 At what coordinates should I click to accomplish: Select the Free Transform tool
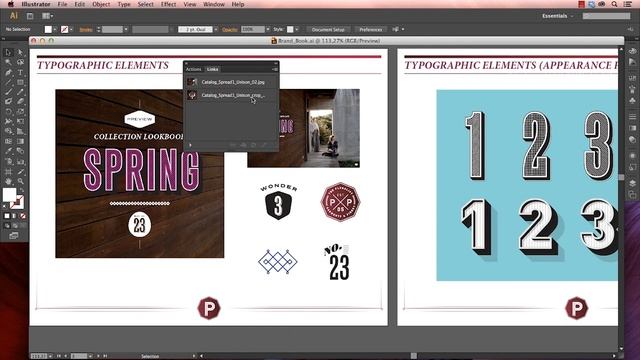tap(20, 121)
